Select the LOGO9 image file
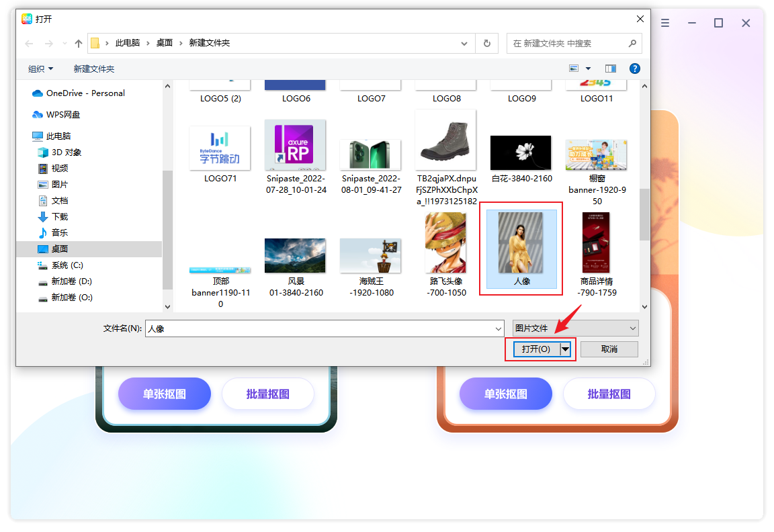This screenshot has height=532, width=774. tap(522, 92)
